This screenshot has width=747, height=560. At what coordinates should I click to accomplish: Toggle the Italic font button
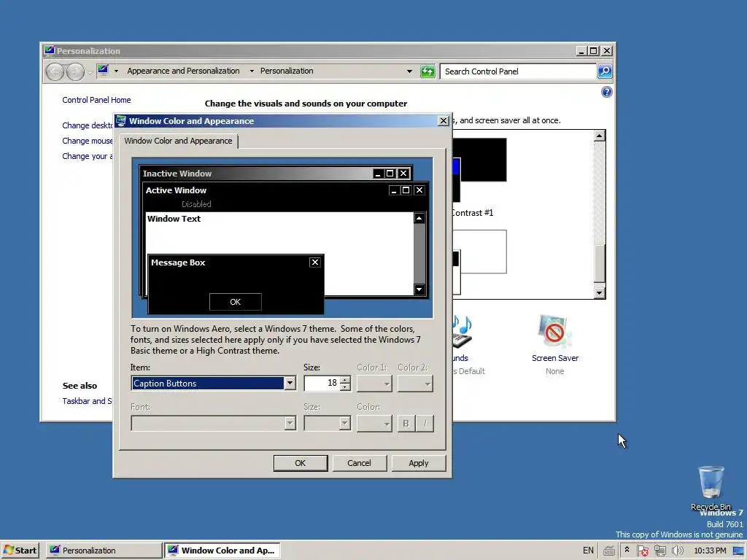tap(425, 424)
